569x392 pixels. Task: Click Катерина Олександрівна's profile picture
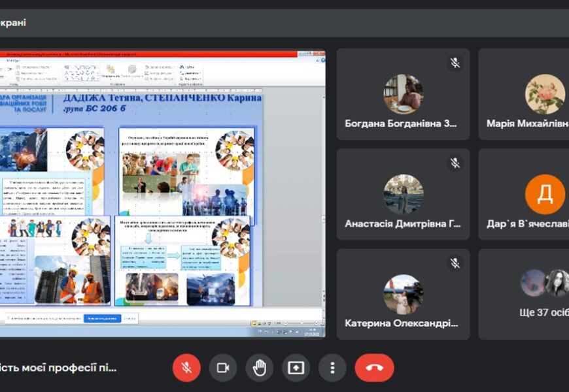click(x=403, y=294)
